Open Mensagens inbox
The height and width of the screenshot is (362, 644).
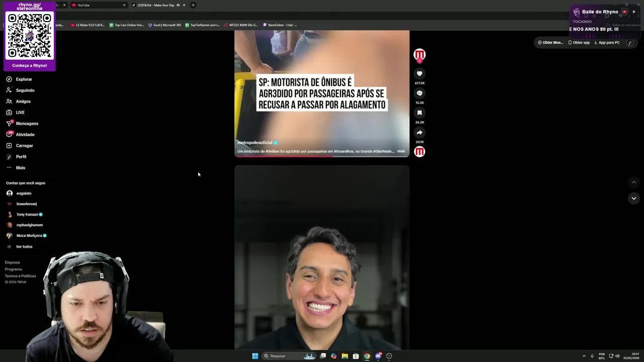point(22,124)
